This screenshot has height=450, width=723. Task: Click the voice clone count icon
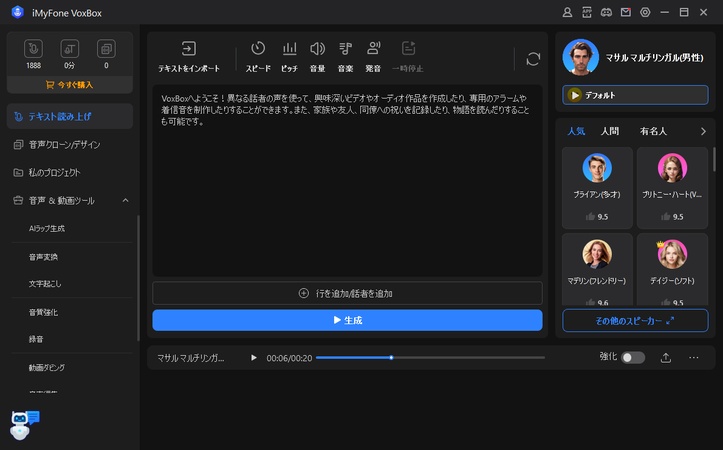tap(106, 49)
